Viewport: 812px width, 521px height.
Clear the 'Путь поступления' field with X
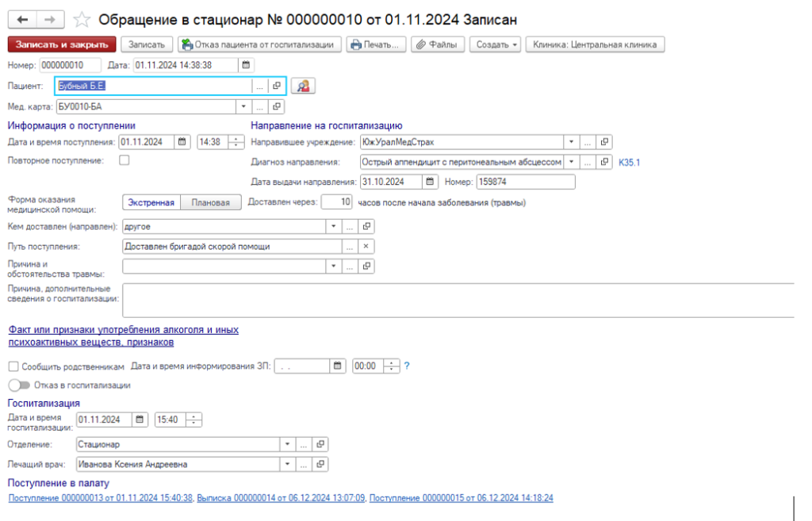[366, 247]
